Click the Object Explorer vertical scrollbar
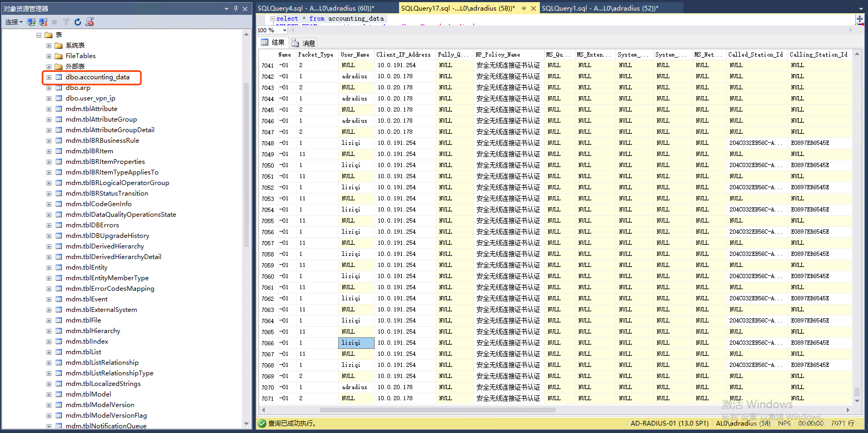Screen dimensions: 868x433 click(246, 165)
